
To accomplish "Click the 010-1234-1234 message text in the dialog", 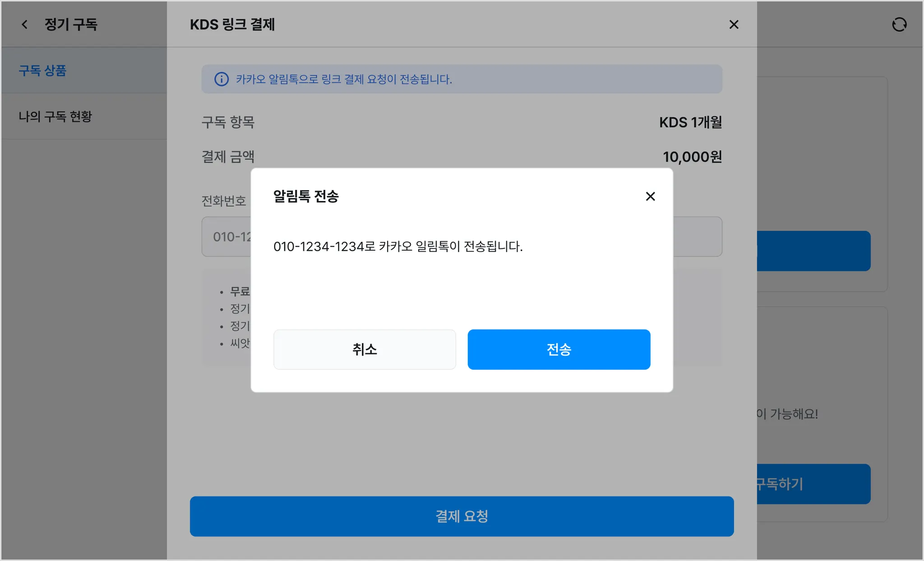I will tap(397, 247).
